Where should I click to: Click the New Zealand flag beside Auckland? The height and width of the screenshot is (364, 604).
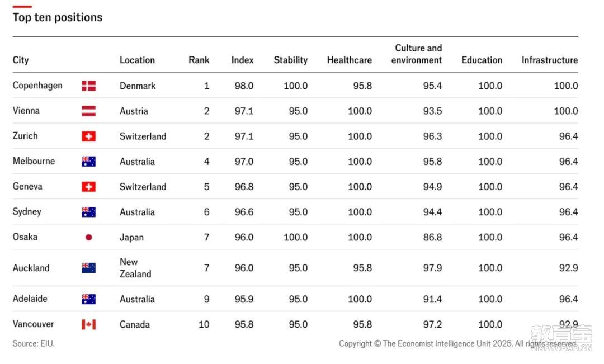click(x=88, y=268)
